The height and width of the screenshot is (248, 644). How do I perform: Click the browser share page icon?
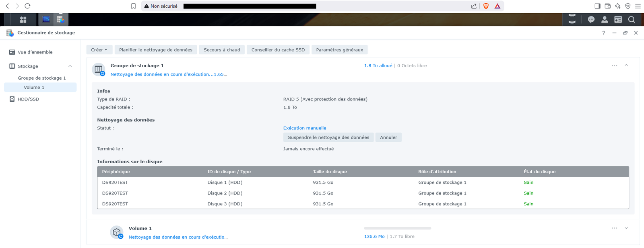[x=474, y=6]
